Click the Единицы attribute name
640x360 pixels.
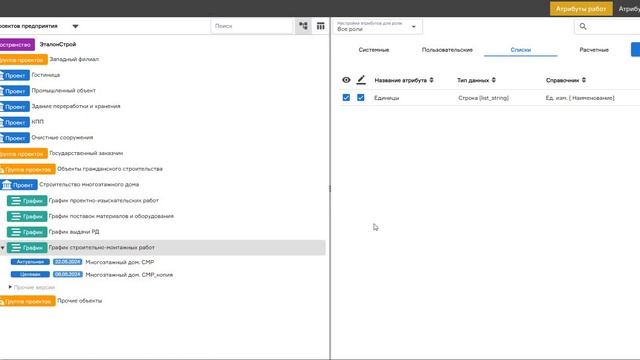pyautogui.click(x=387, y=98)
